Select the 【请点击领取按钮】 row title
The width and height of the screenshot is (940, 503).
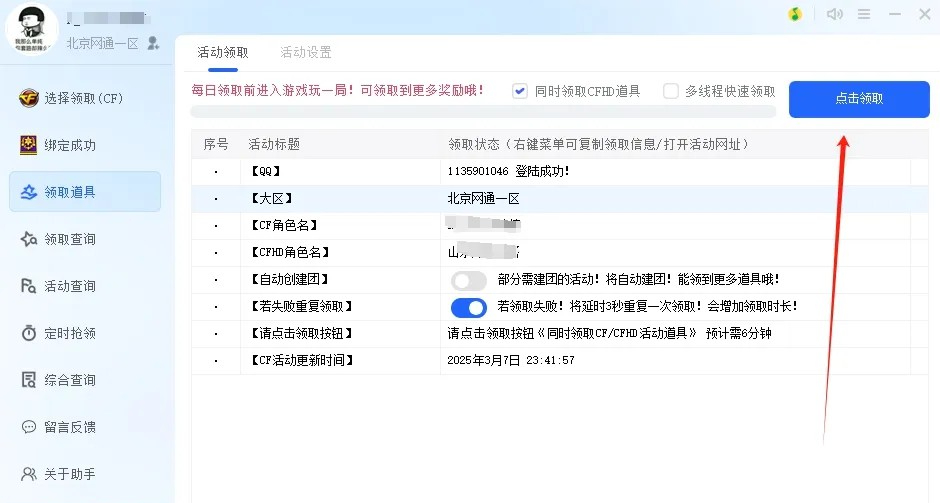[x=302, y=333]
